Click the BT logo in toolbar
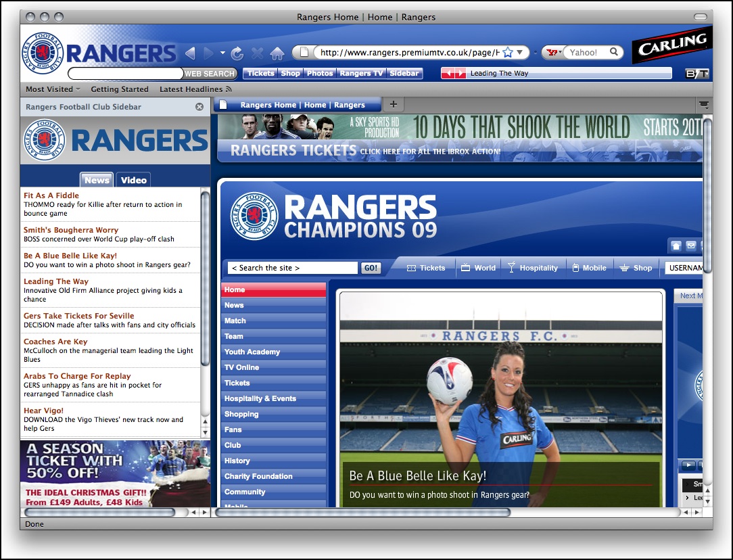Image resolution: width=733 pixels, height=560 pixels. click(x=696, y=74)
